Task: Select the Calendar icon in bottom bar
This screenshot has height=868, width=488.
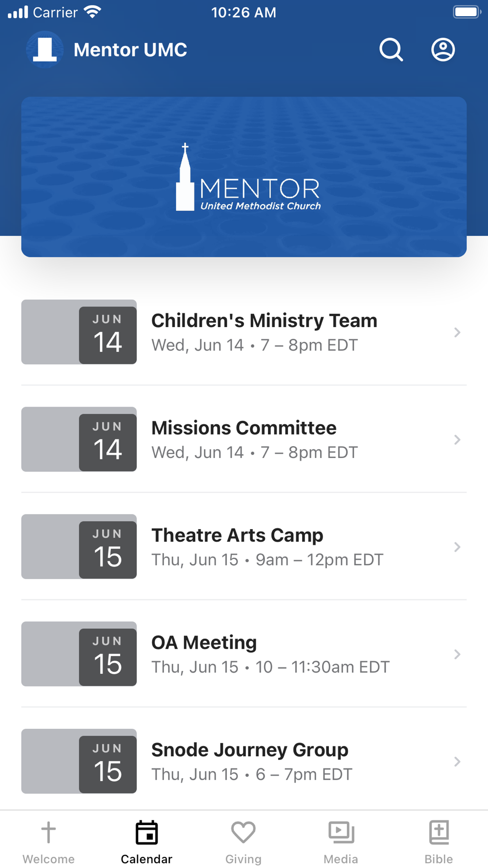Action: (146, 832)
